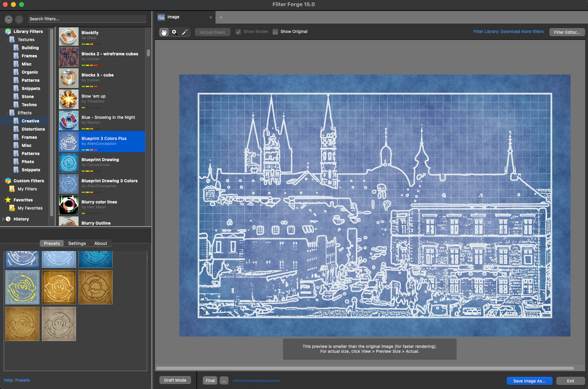Expand the History tree node

coord(3,219)
